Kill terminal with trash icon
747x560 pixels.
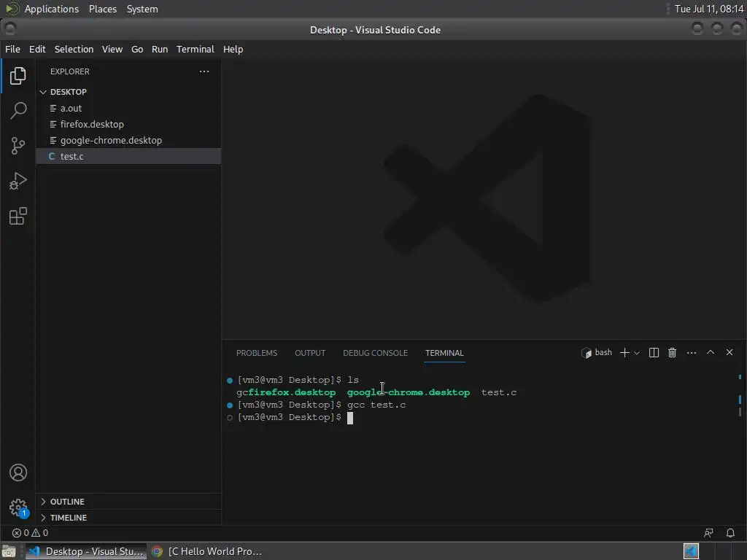pos(672,352)
